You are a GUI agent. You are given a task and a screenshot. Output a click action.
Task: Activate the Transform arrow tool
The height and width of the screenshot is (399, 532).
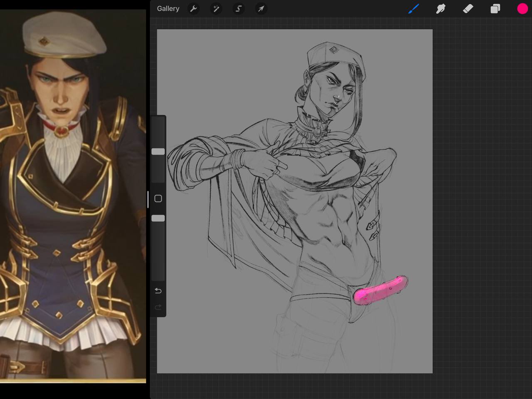261,9
